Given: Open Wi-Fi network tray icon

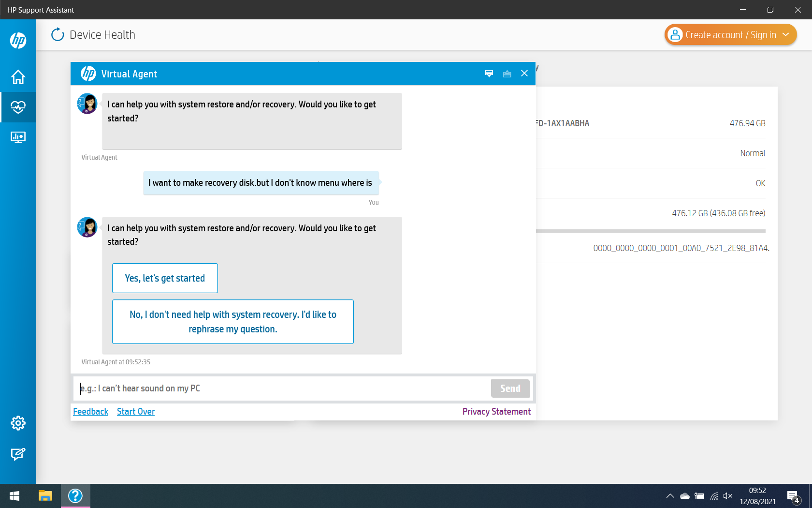Looking at the screenshot, I should pos(714,496).
